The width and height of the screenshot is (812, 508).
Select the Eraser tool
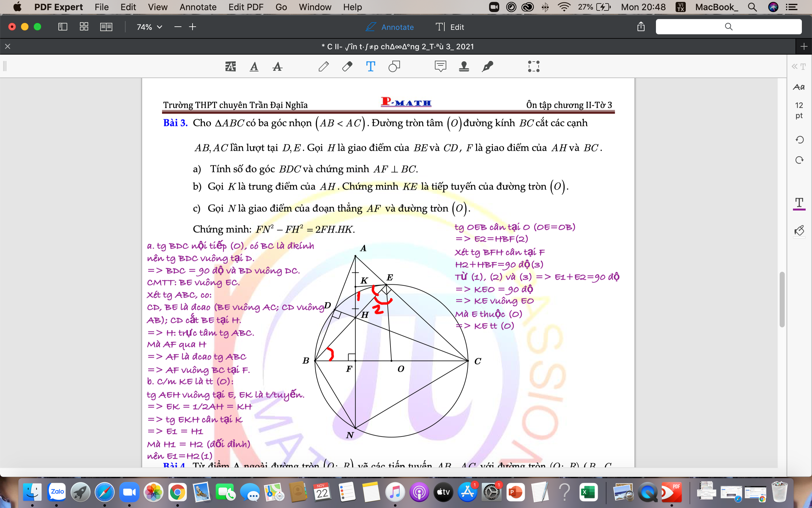[x=347, y=66]
